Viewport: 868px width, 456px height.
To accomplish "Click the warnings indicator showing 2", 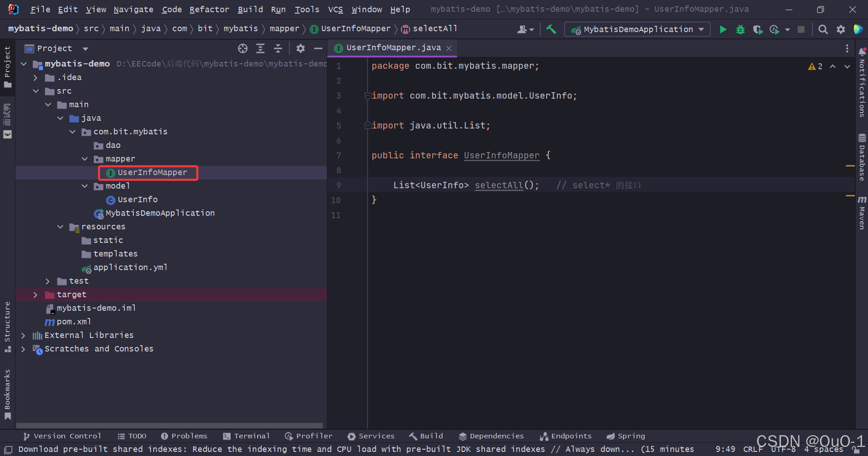I will tap(816, 66).
